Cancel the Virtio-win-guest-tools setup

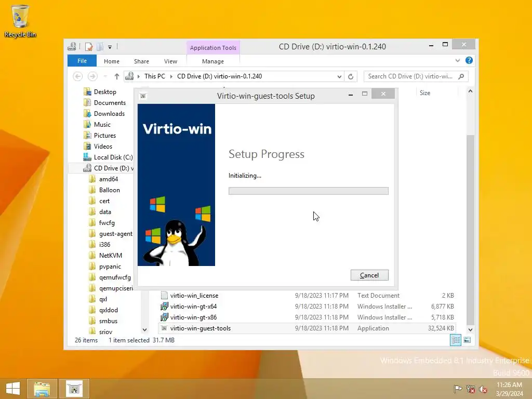pyautogui.click(x=369, y=275)
